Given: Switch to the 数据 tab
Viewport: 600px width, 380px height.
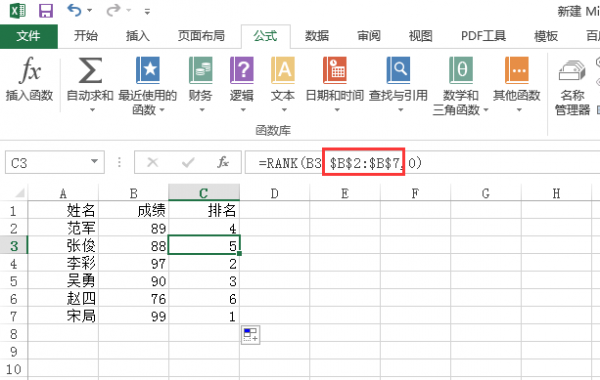Looking at the screenshot, I should point(317,36).
